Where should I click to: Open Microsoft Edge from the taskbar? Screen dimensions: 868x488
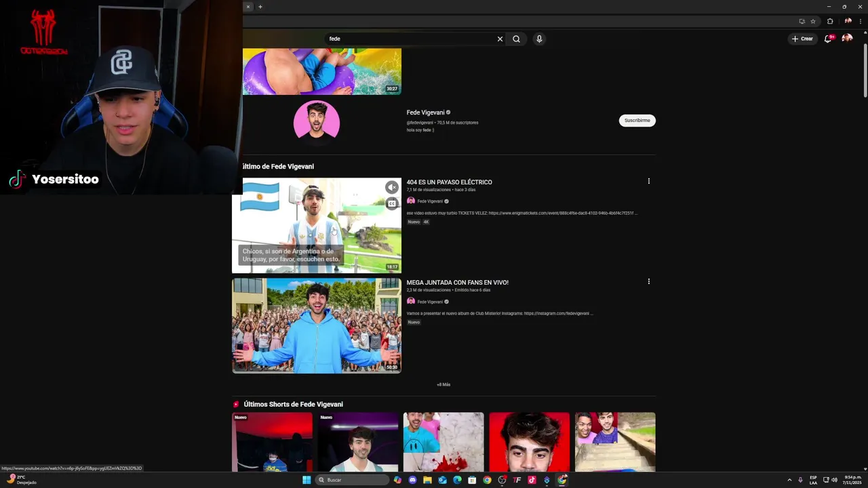pos(457,480)
